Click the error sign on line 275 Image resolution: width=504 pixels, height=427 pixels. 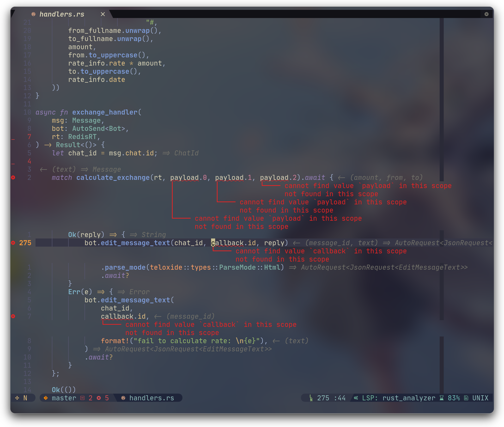point(13,243)
